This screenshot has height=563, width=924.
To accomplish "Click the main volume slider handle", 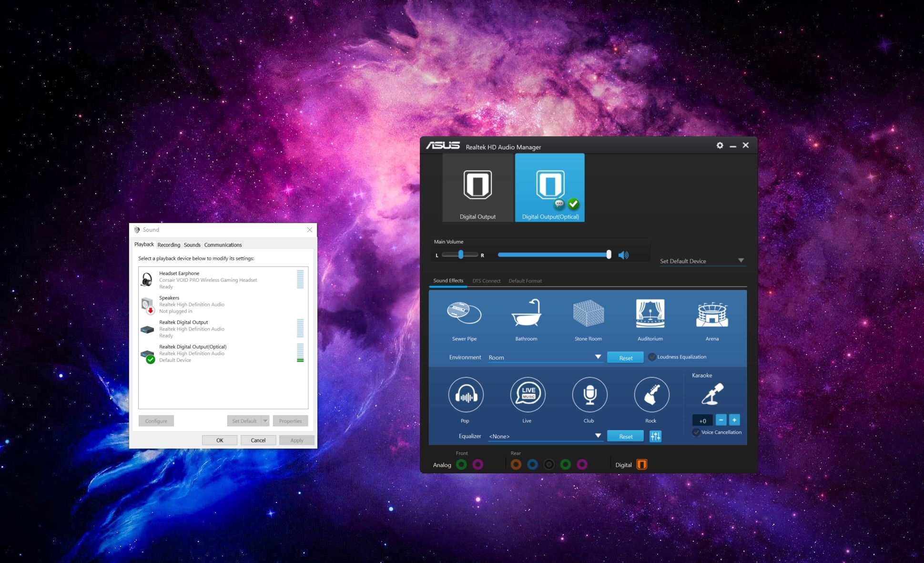I will 609,255.
